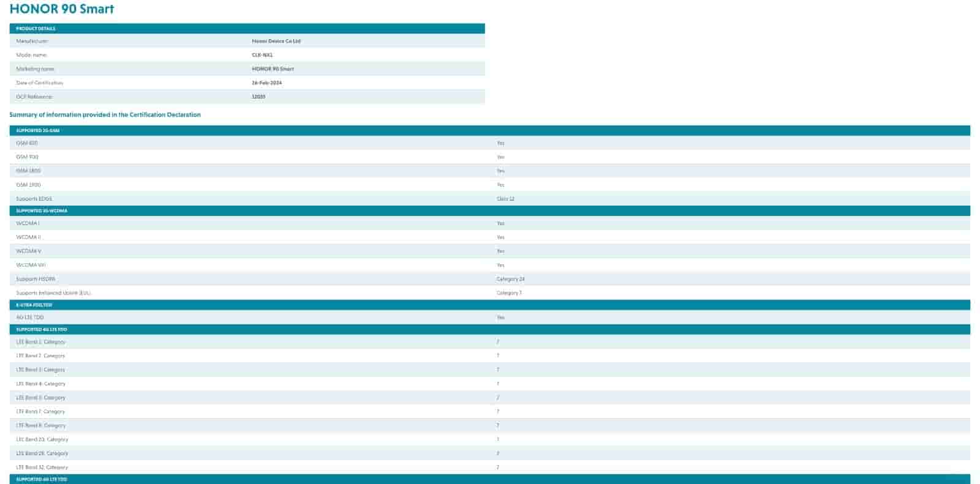
Task: Click the Date of Certification value 26-Feb-2024
Action: 267,83
